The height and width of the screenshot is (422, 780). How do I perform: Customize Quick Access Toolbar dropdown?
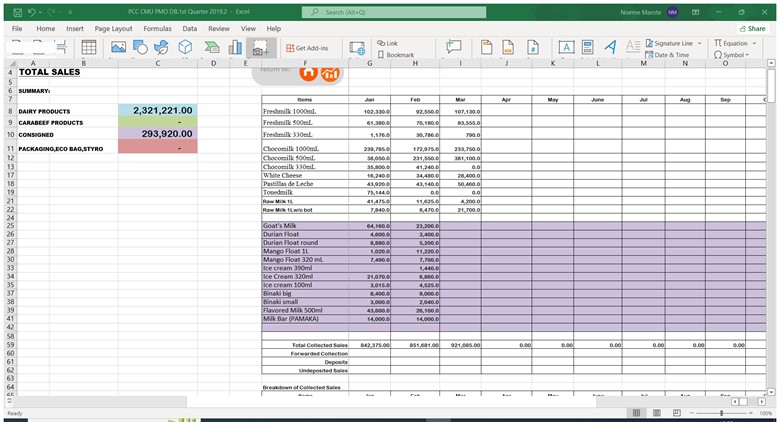(70, 12)
